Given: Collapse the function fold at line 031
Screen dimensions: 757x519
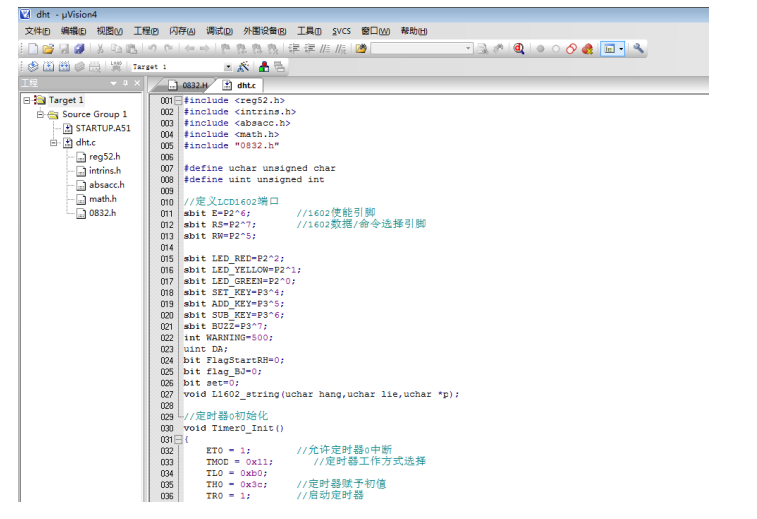Looking at the screenshot, I should 178,439.
